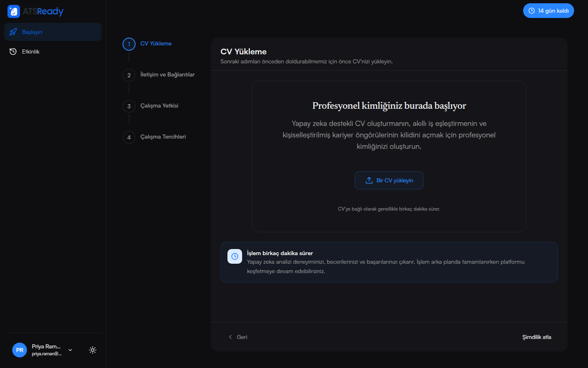Go back with the Geri chevron
The width and height of the screenshot is (588, 368).
(230, 337)
